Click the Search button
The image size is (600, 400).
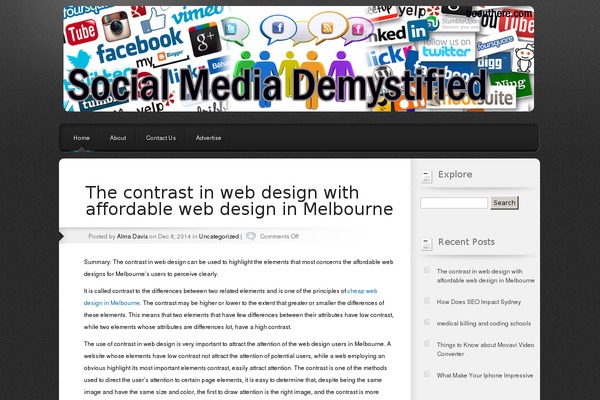[x=504, y=203]
